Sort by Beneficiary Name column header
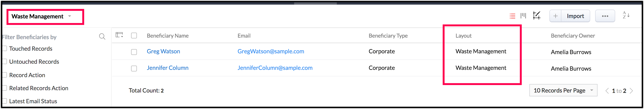 point(167,36)
